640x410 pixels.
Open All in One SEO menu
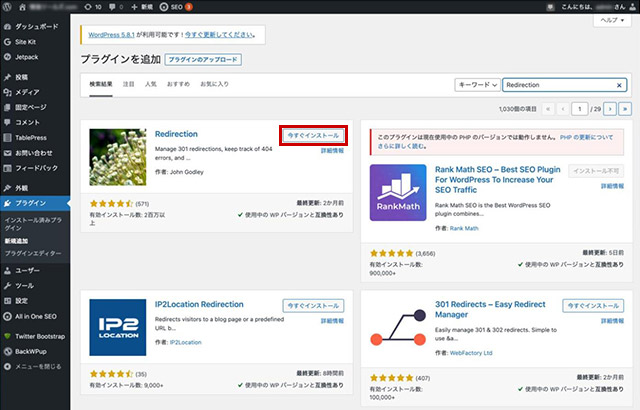tap(35, 316)
